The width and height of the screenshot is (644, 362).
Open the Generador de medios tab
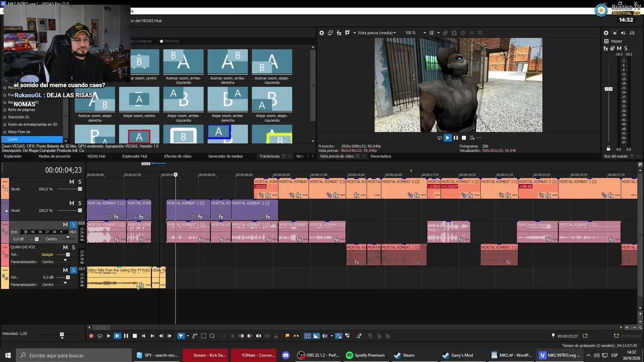pos(225,156)
